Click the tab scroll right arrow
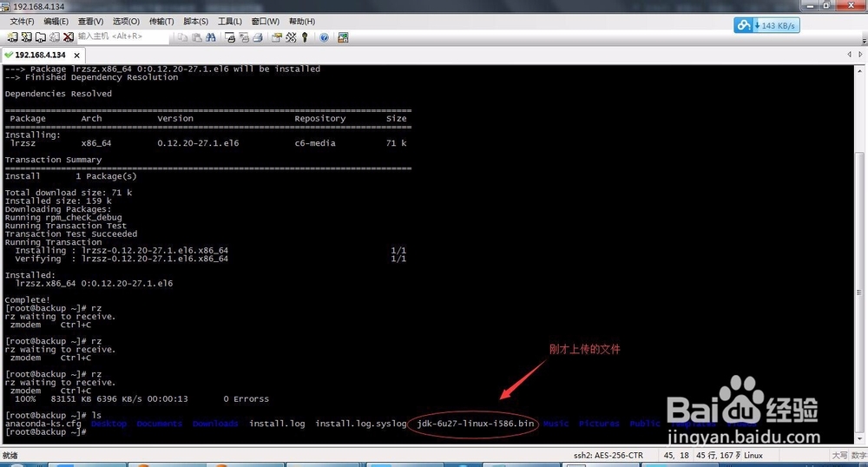The width and height of the screenshot is (868, 467). pyautogui.click(x=860, y=54)
